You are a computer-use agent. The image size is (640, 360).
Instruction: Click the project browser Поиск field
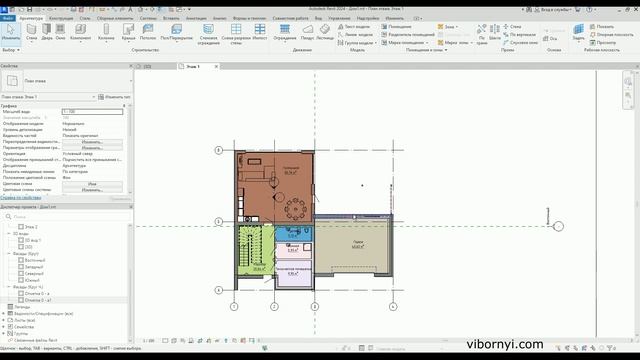pyautogui.click(x=67, y=216)
